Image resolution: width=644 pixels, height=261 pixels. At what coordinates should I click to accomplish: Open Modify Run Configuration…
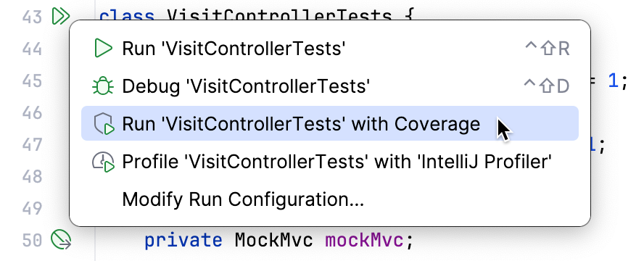[330, 199]
